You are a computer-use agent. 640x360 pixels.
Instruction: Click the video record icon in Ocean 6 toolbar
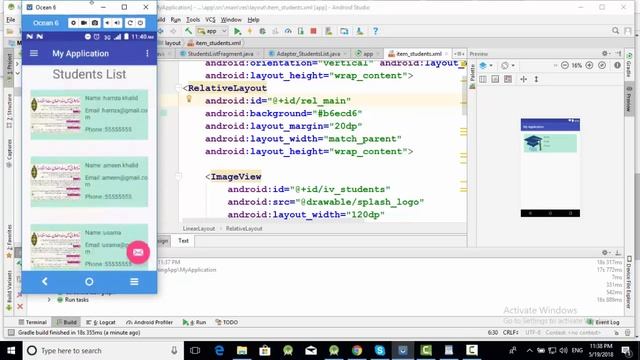[84, 23]
